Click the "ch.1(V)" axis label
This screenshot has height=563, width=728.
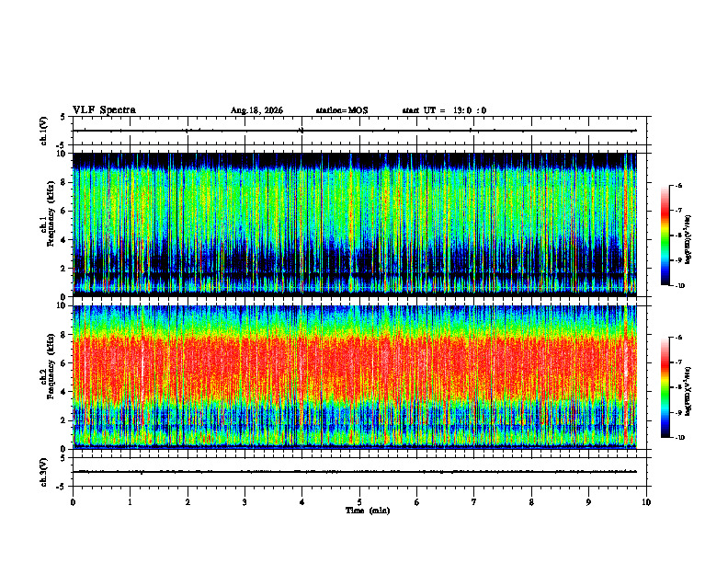[44, 131]
